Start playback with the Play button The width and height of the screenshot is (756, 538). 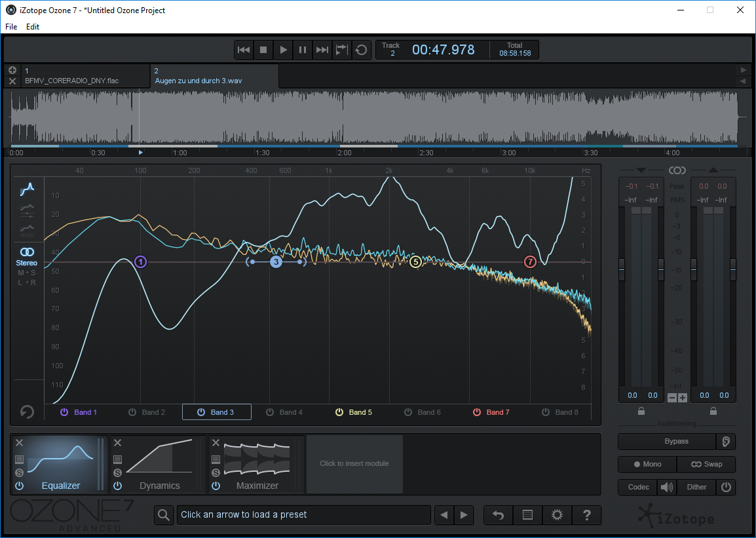tap(283, 50)
